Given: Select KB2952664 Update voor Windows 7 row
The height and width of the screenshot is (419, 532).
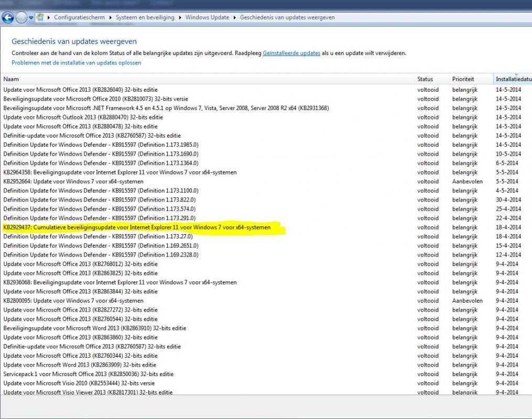Looking at the screenshot, I should point(73,181).
